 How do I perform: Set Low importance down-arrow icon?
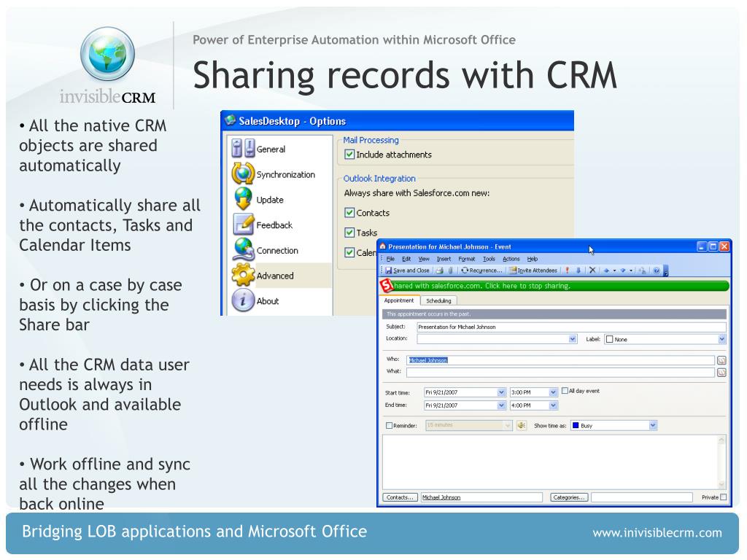click(578, 271)
